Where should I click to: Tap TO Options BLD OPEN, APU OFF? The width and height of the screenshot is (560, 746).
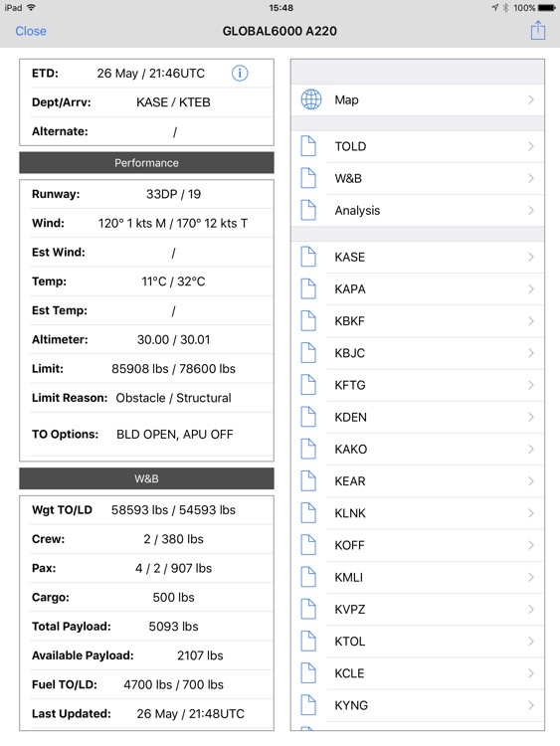[175, 435]
